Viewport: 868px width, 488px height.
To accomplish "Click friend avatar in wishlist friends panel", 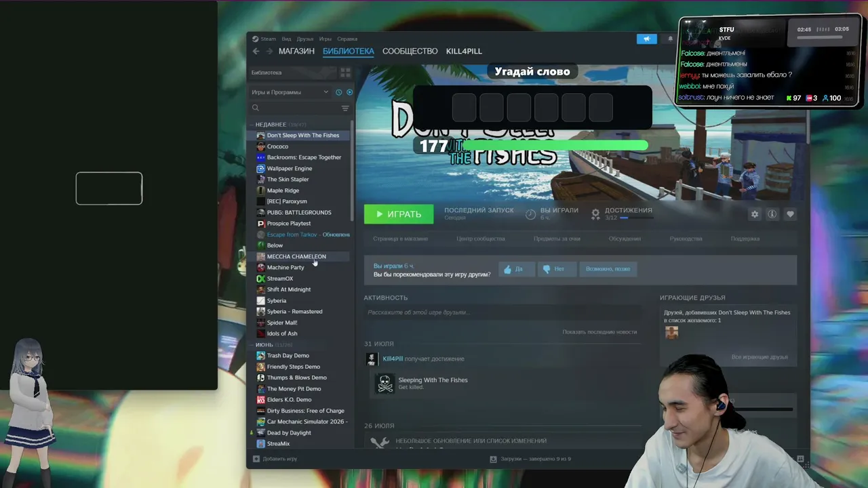I will (671, 332).
